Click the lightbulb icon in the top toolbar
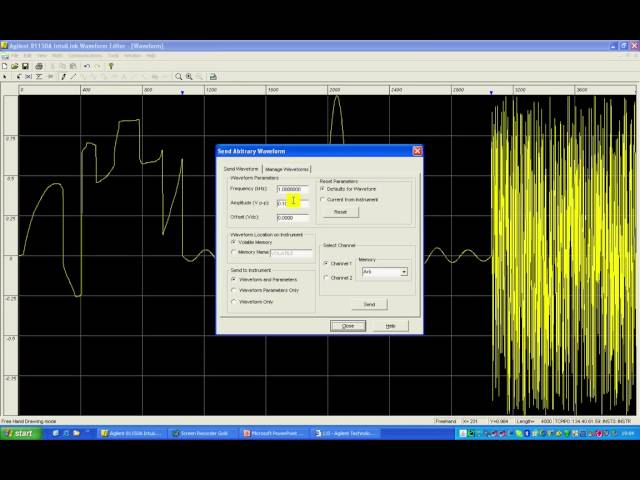The image size is (640, 480). click(111, 66)
